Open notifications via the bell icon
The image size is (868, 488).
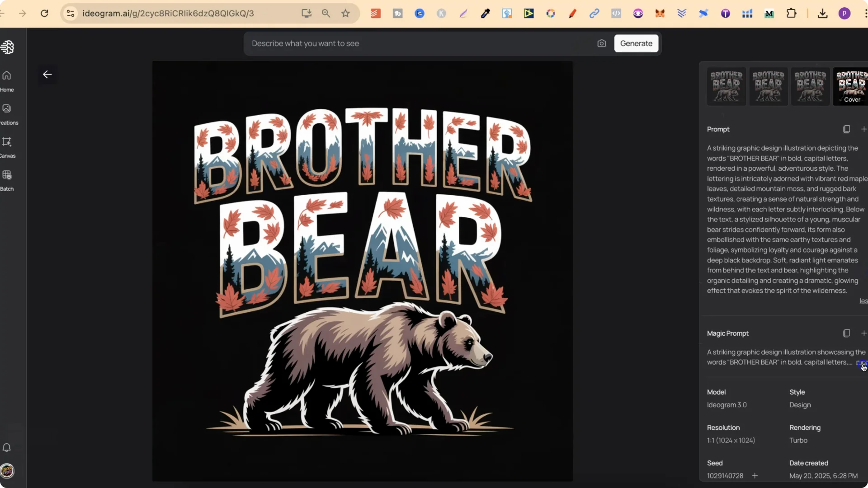coord(7,448)
